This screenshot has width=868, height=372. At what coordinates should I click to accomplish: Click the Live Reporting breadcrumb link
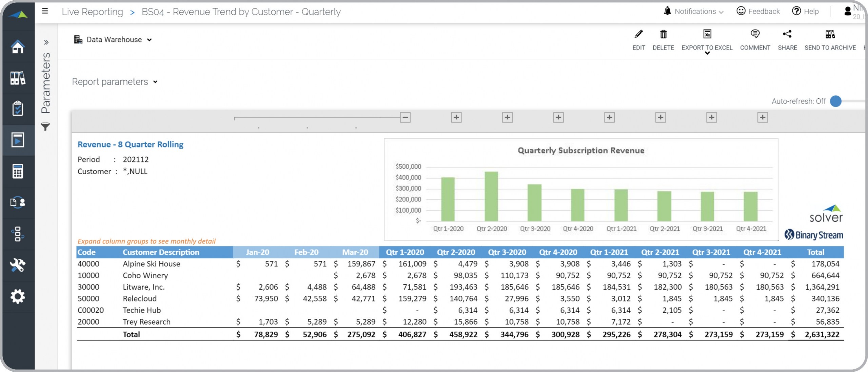coord(92,12)
